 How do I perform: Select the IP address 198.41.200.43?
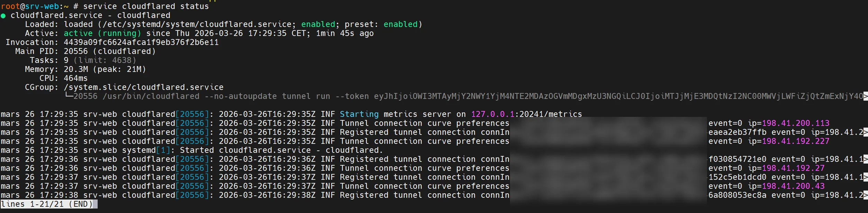coord(793,186)
